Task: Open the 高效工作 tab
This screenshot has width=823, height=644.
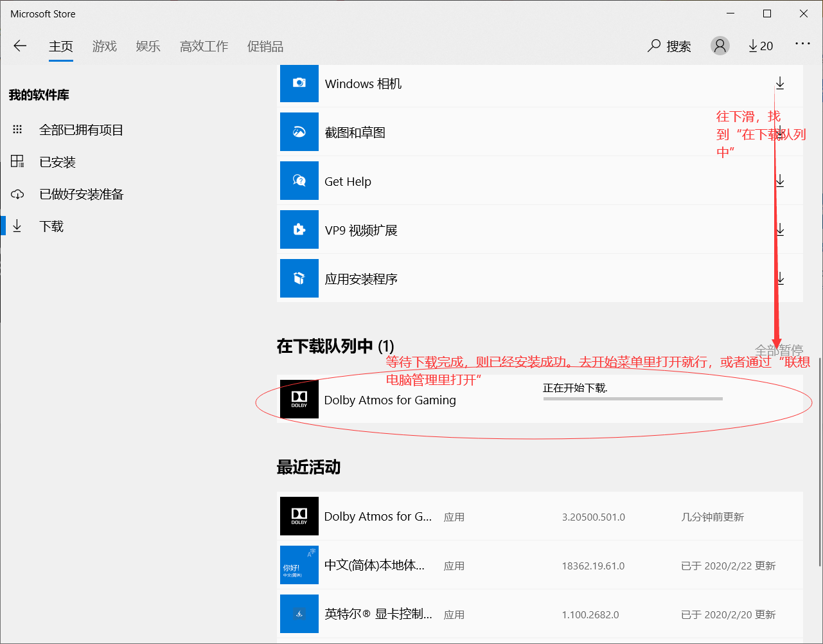Action: [x=204, y=46]
